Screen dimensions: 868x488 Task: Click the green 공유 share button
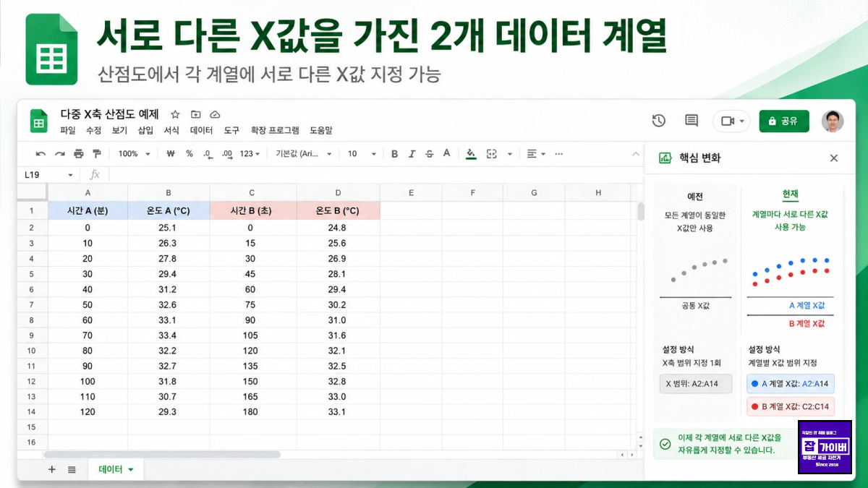coord(784,121)
